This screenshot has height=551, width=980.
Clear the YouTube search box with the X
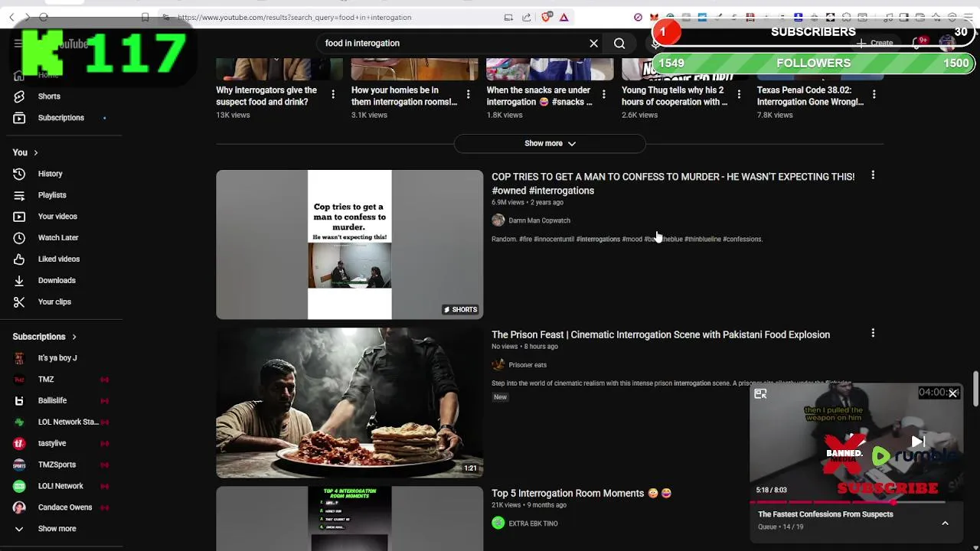coord(593,44)
